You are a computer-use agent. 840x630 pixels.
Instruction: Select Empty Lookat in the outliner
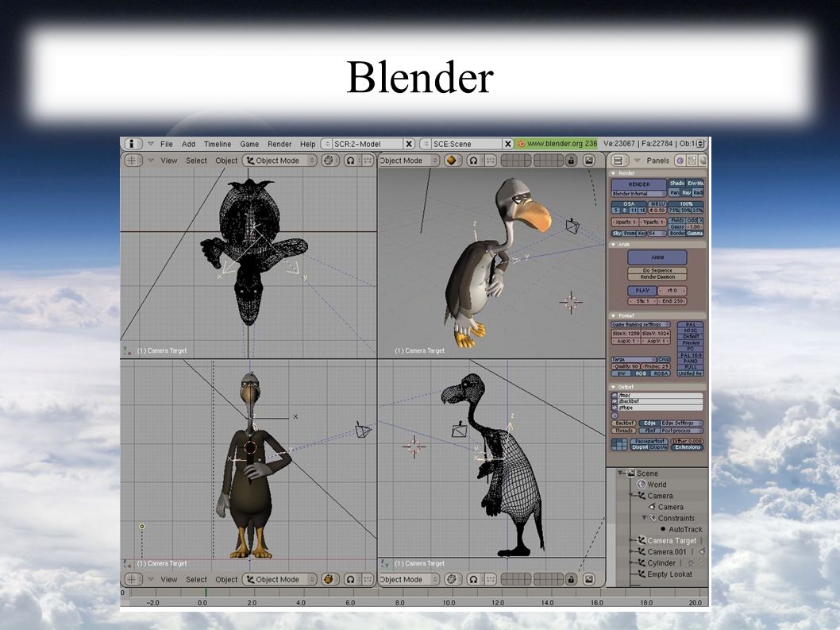[669, 574]
